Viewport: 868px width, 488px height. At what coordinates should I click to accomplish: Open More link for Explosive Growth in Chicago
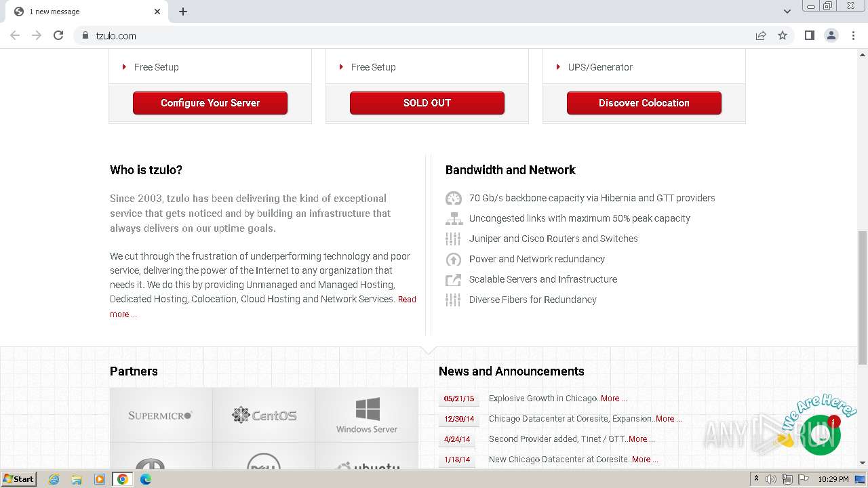pyautogui.click(x=613, y=399)
